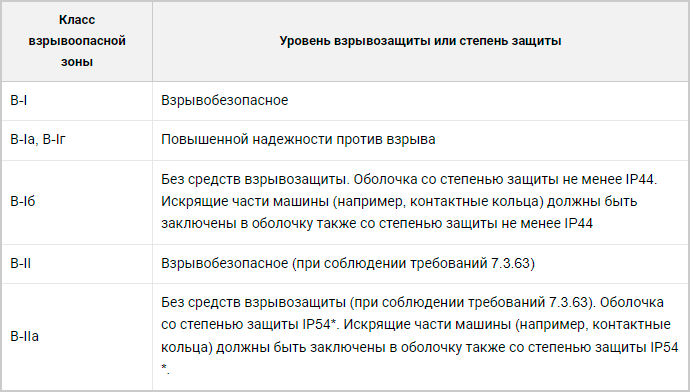
Task: Click the word "зоны" in the header
Action: click(x=77, y=62)
